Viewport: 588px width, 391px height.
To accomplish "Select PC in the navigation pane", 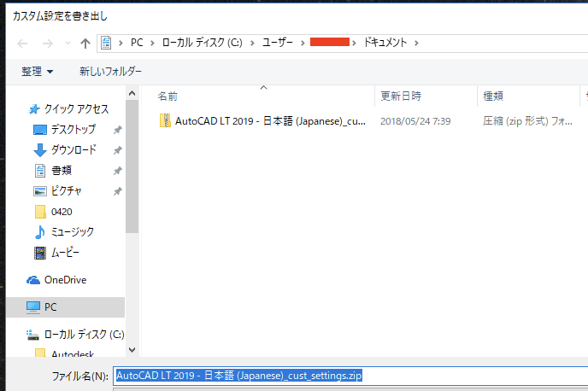I will tap(66, 307).
